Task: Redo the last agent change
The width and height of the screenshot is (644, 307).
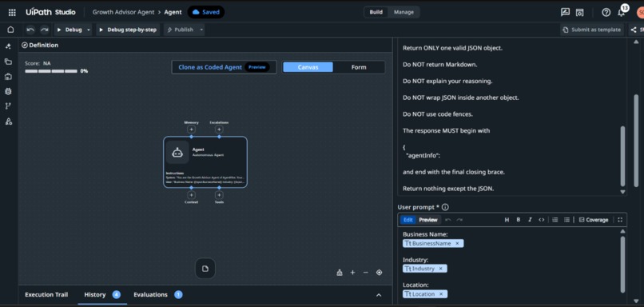Action: pyautogui.click(x=45, y=30)
